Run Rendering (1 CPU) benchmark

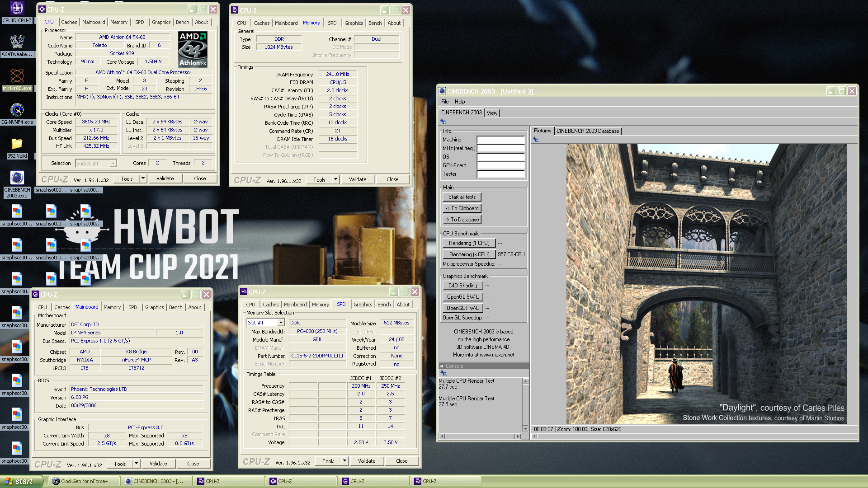point(469,243)
